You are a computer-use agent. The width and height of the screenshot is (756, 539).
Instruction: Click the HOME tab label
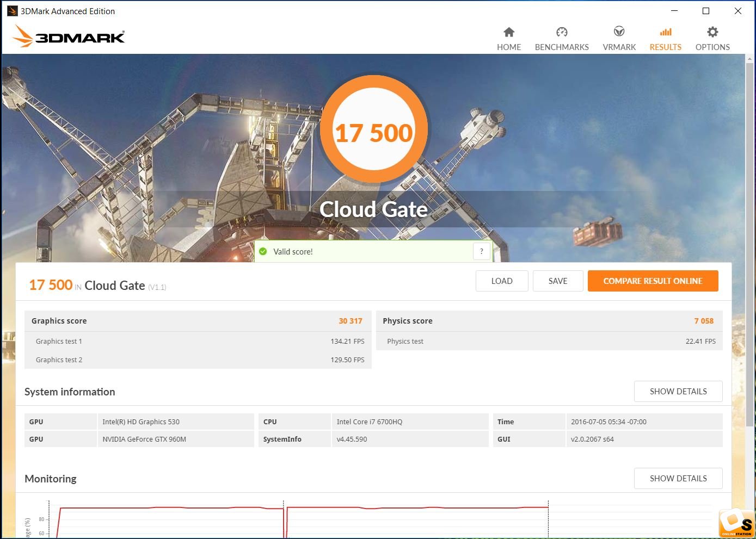[x=509, y=47]
